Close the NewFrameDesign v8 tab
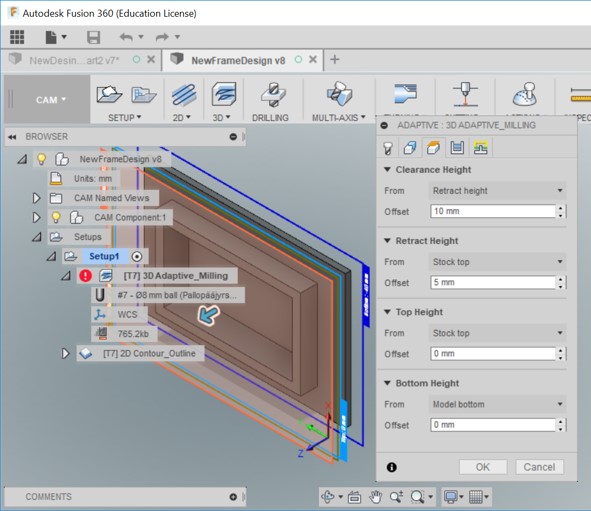This screenshot has height=511, width=591. [x=313, y=60]
